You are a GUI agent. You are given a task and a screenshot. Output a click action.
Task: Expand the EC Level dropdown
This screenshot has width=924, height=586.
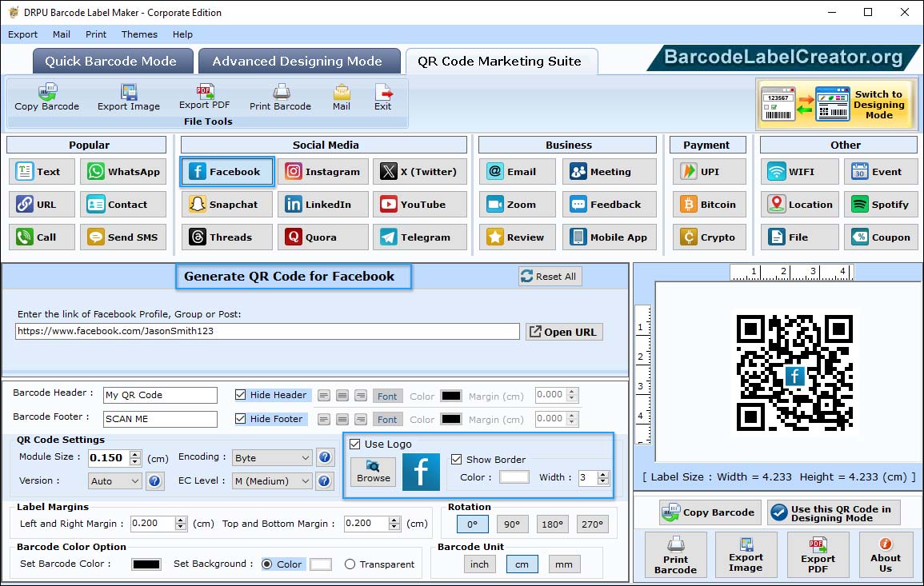pos(272,481)
